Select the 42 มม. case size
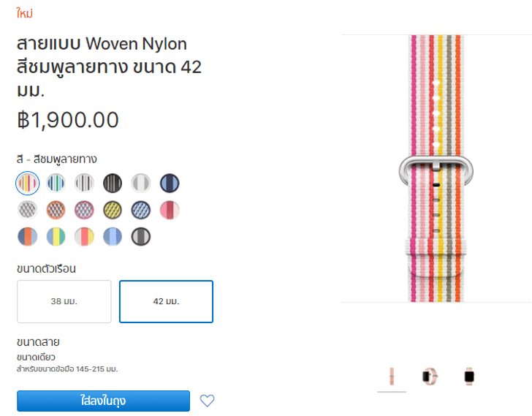The width and height of the screenshot is (532, 416). click(x=167, y=301)
